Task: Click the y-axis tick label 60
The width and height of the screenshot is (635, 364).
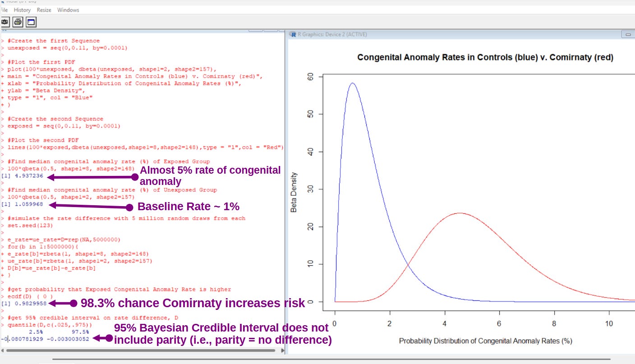Action: point(310,77)
